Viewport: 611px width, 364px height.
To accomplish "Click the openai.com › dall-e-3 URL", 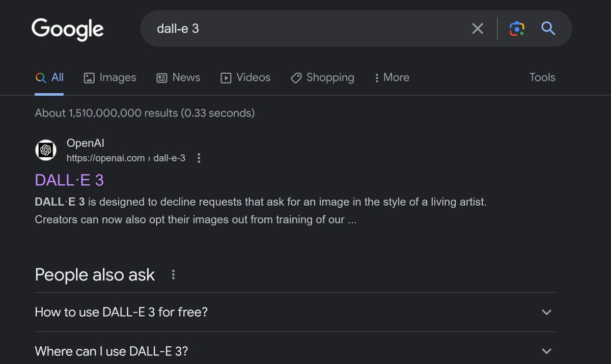I will [x=126, y=158].
